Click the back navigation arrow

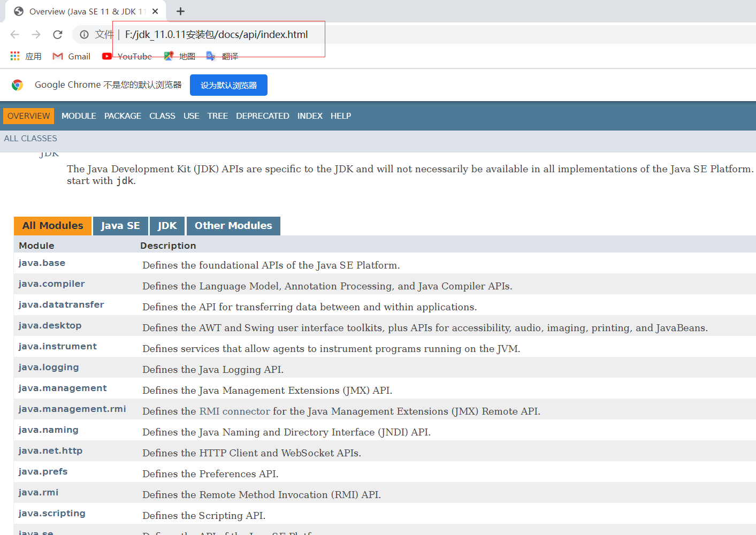[14, 34]
